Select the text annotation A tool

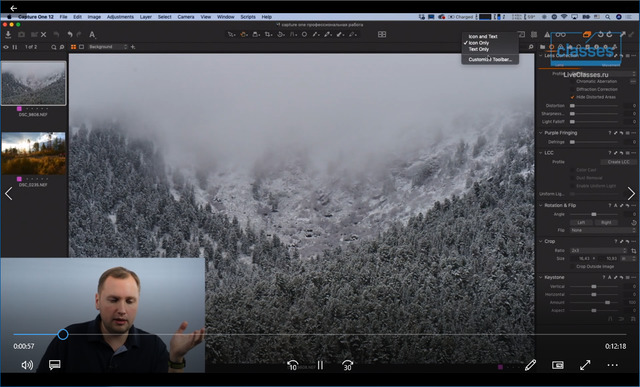click(x=92, y=35)
